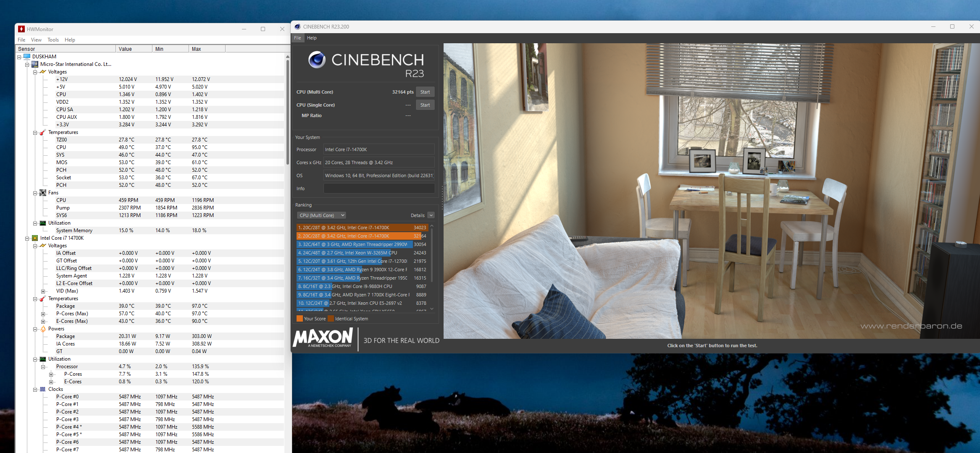Collapse the Intel Core i7 14700K node
Viewport: 980px width, 453px height.
[27, 238]
